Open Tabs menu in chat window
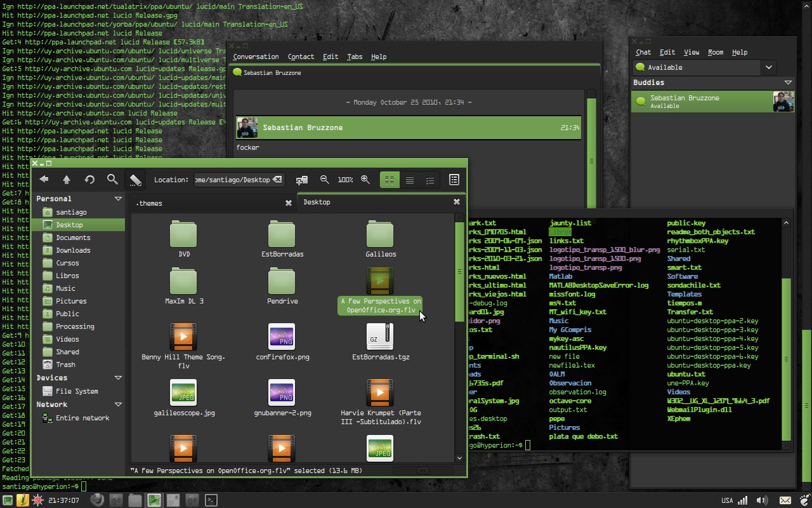Viewport: 812px width, 508px height. tap(355, 57)
